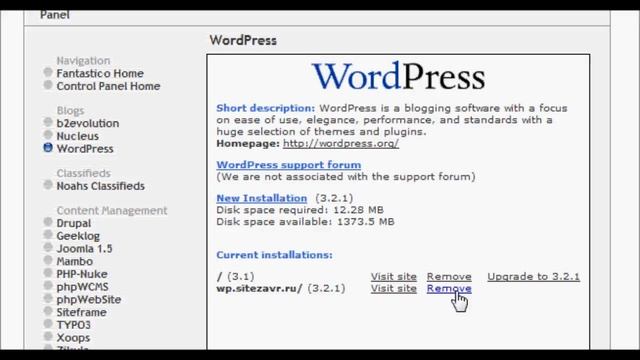Click the bullet icon next to PHP-Nuke
640x360 pixels.
[48, 273]
